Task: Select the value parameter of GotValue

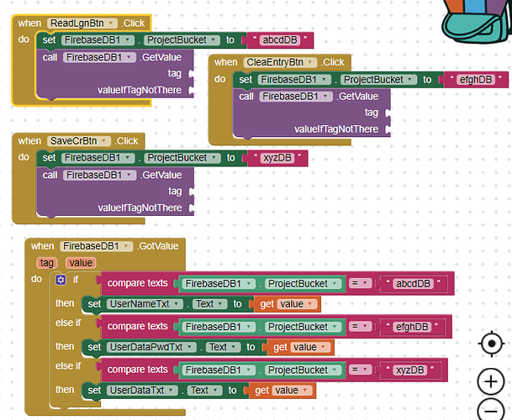Action: click(81, 263)
